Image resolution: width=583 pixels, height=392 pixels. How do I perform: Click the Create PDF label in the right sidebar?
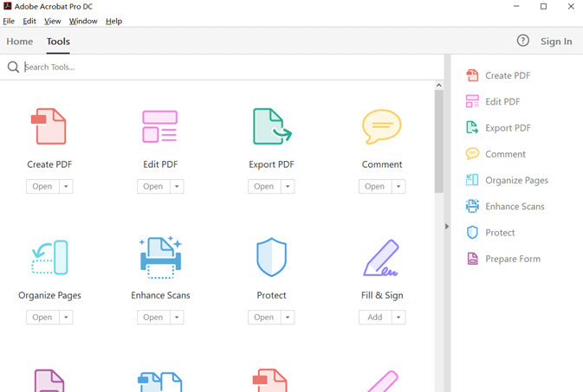(508, 75)
